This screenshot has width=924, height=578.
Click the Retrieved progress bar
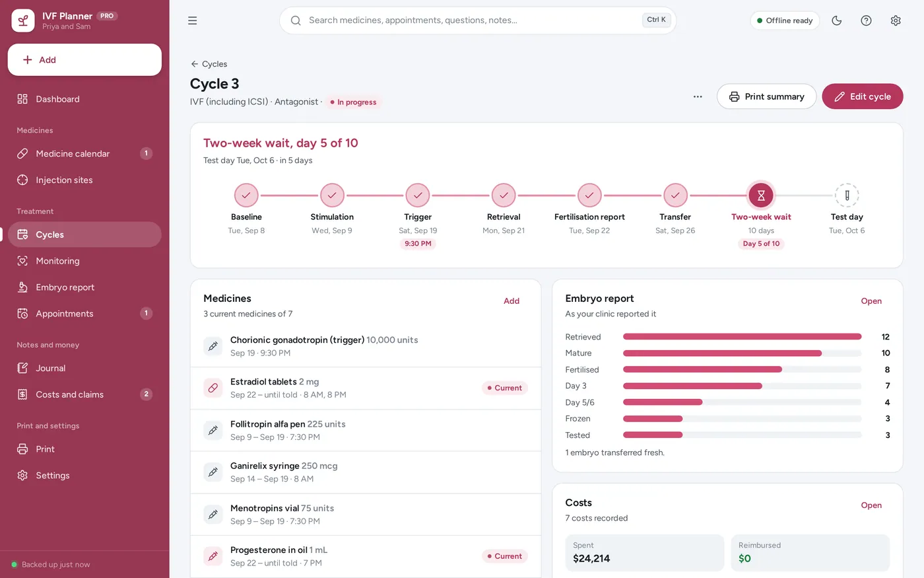click(742, 337)
